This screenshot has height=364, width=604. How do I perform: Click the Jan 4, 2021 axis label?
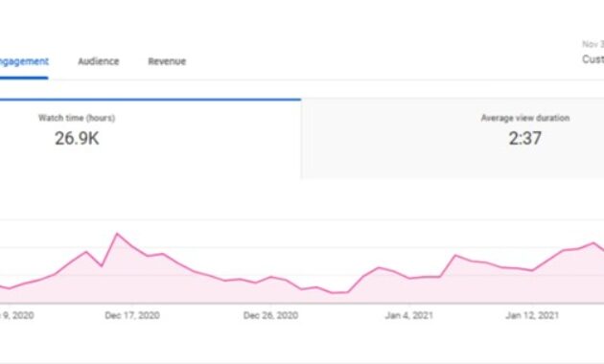pyautogui.click(x=409, y=315)
